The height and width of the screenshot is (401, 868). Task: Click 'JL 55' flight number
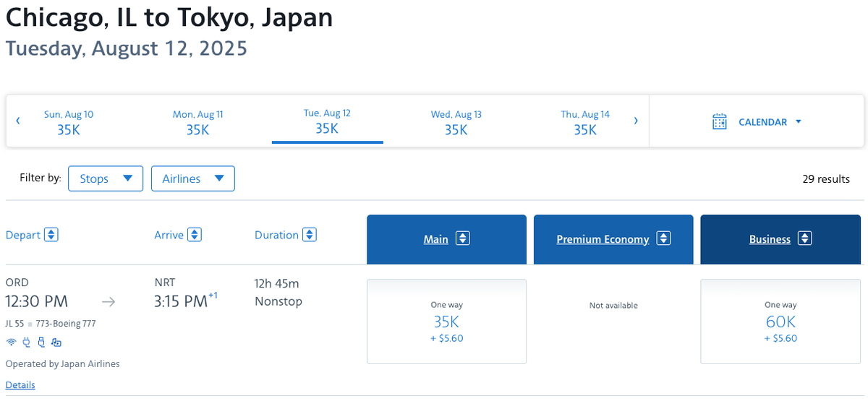click(x=14, y=324)
